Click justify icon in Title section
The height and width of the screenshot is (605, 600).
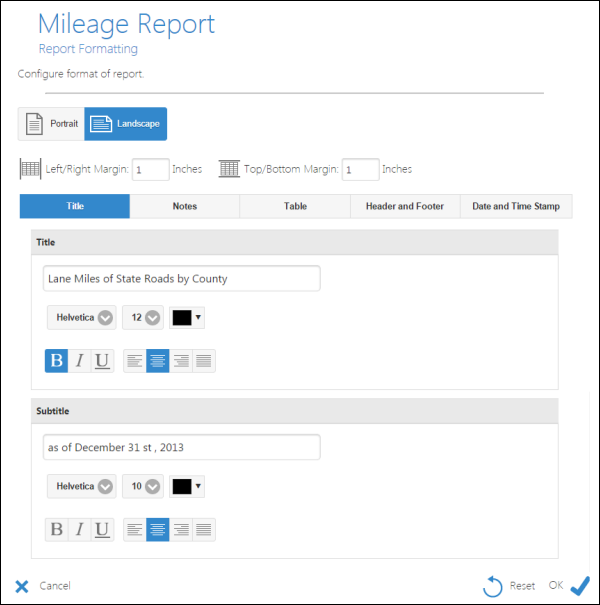[204, 361]
